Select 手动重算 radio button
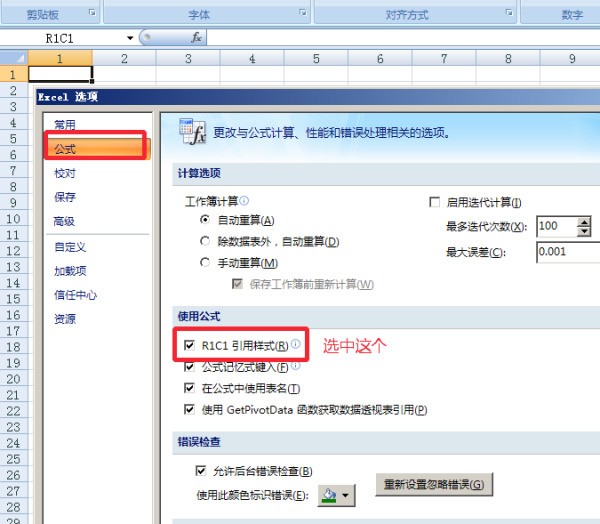 205,263
